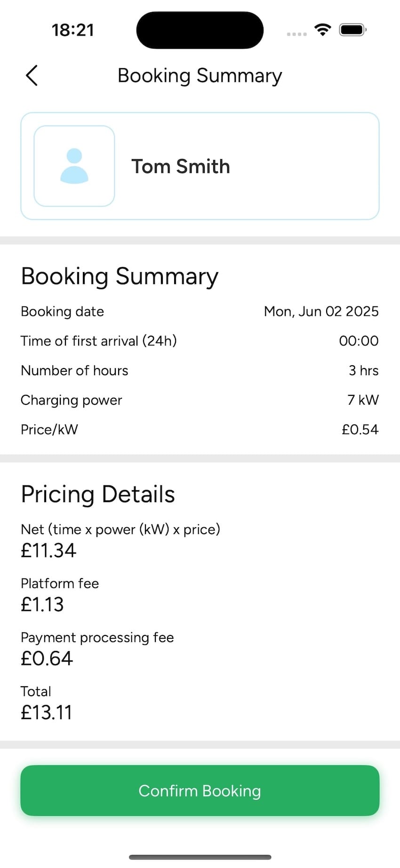Tap the Booking Summary page title
Screen dimensions: 400x868
click(x=200, y=76)
